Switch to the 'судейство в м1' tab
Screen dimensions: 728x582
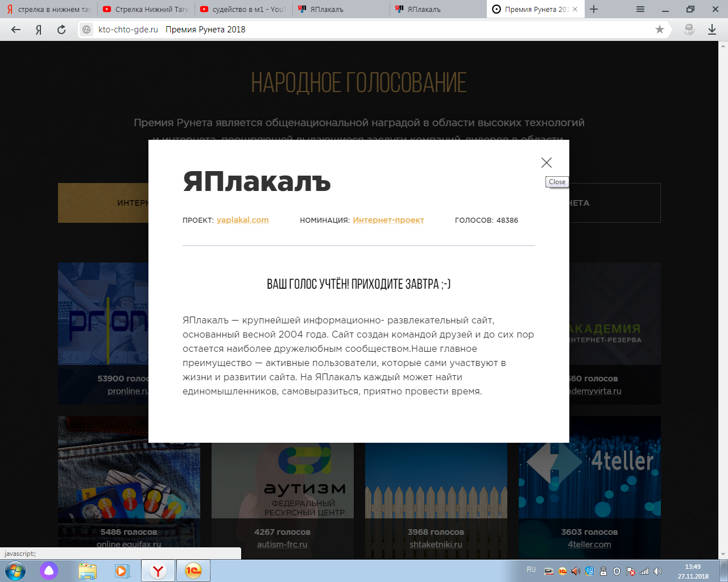243,9
